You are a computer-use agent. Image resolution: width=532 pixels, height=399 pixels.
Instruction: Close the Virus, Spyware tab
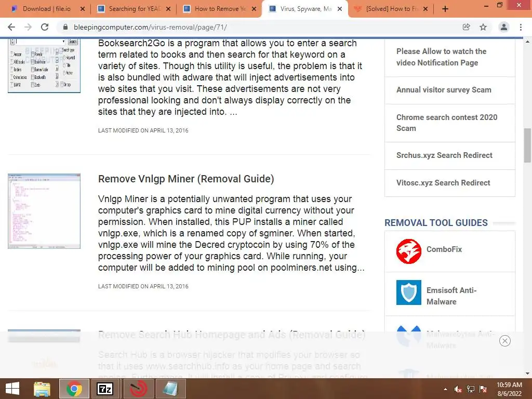[340, 9]
